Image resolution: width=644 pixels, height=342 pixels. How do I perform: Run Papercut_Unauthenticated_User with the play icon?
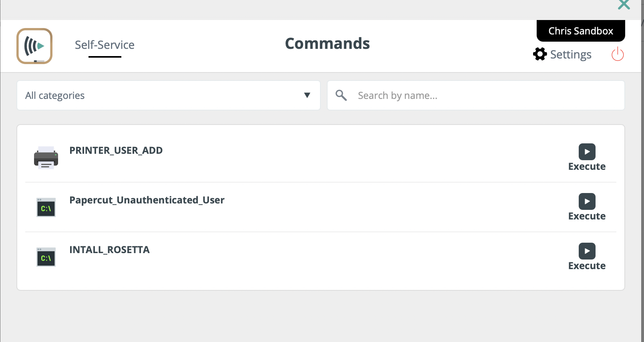tap(587, 201)
